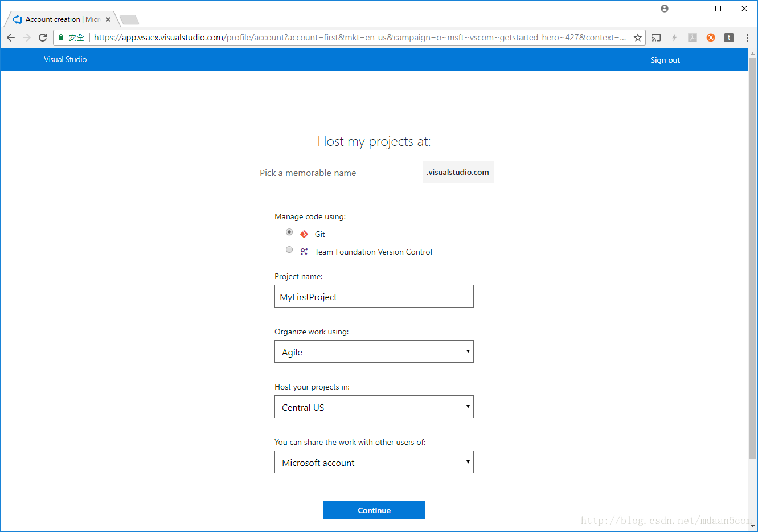Click the Git logo icon
The image size is (758, 532).
(x=304, y=234)
